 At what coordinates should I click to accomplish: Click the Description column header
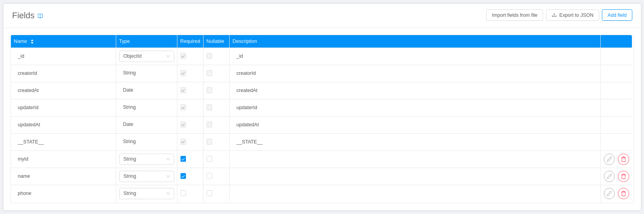415,41
